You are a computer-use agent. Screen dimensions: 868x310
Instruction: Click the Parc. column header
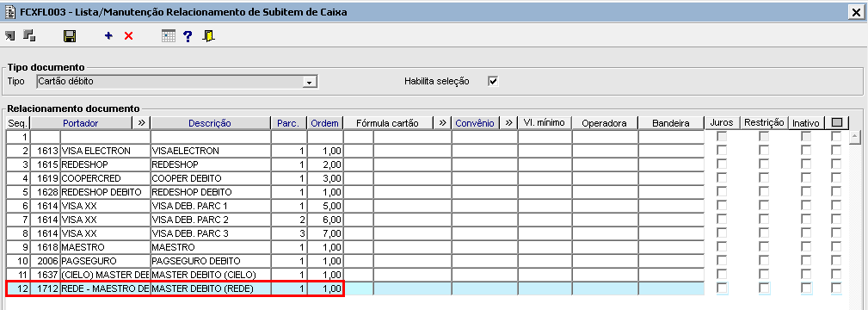pos(288,122)
